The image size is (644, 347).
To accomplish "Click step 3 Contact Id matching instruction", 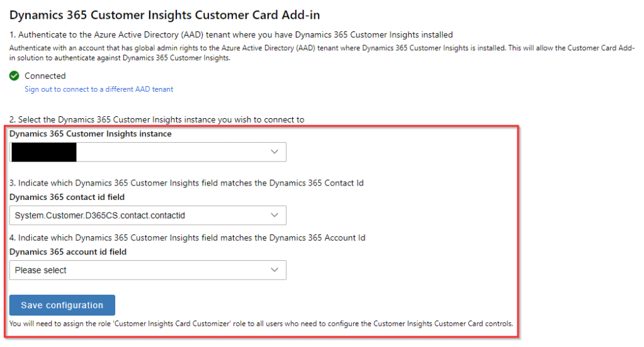I will pyautogui.click(x=186, y=184).
